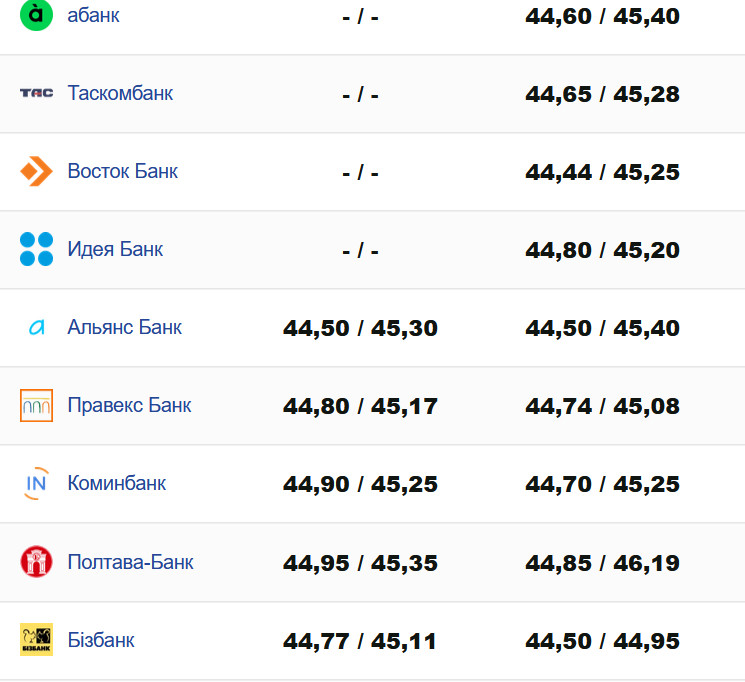Screen dimensions: 745x682
Task: Click the rate 44,85 / 46,19
Action: (x=602, y=562)
